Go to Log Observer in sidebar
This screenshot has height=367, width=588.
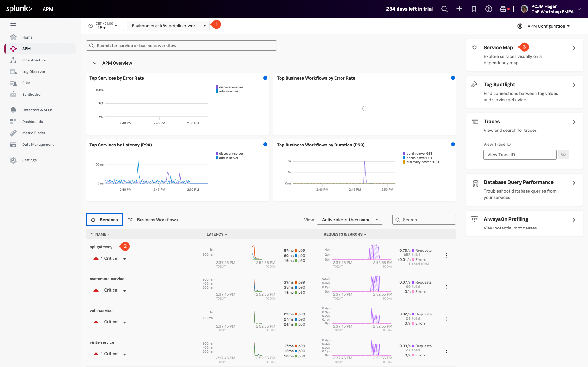[x=33, y=72]
